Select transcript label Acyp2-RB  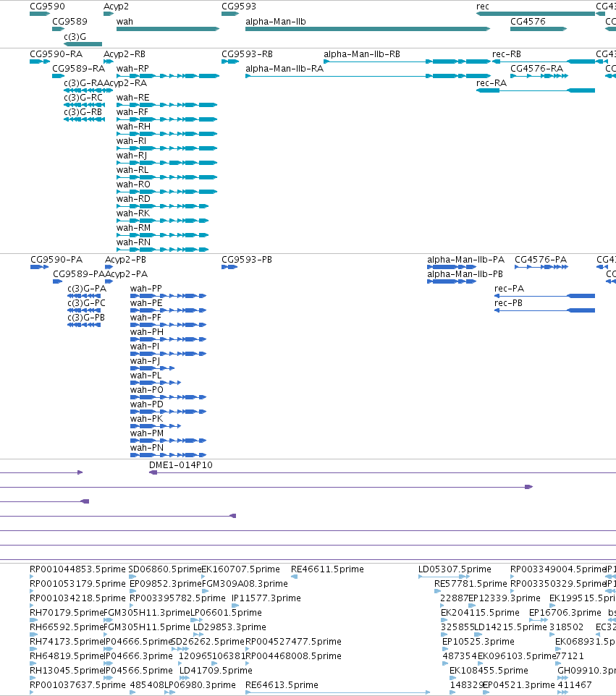click(x=125, y=54)
